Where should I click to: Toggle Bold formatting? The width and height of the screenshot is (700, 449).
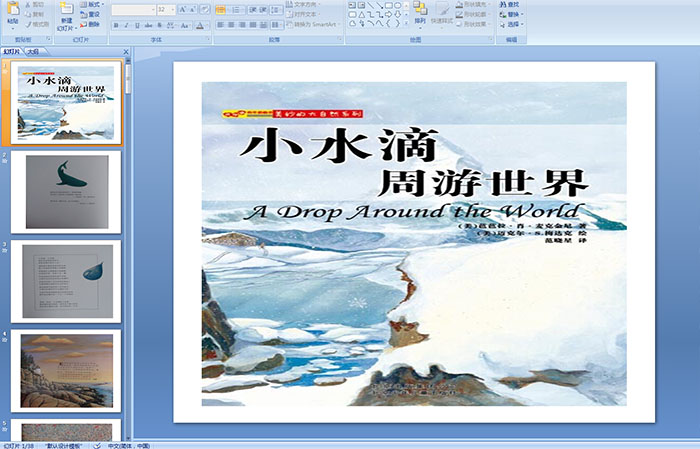point(116,25)
